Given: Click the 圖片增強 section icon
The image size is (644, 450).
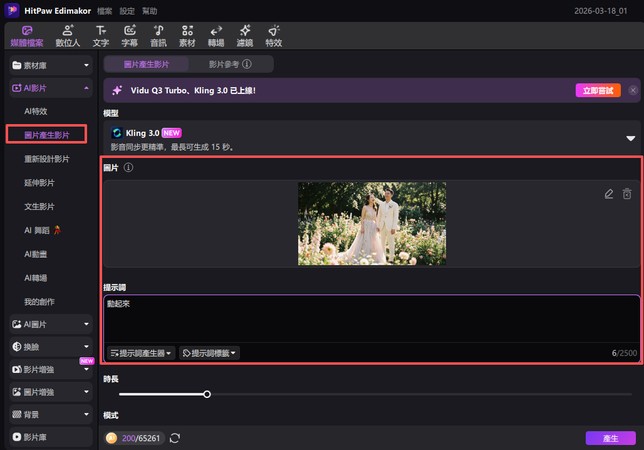Looking at the screenshot, I should (16, 392).
